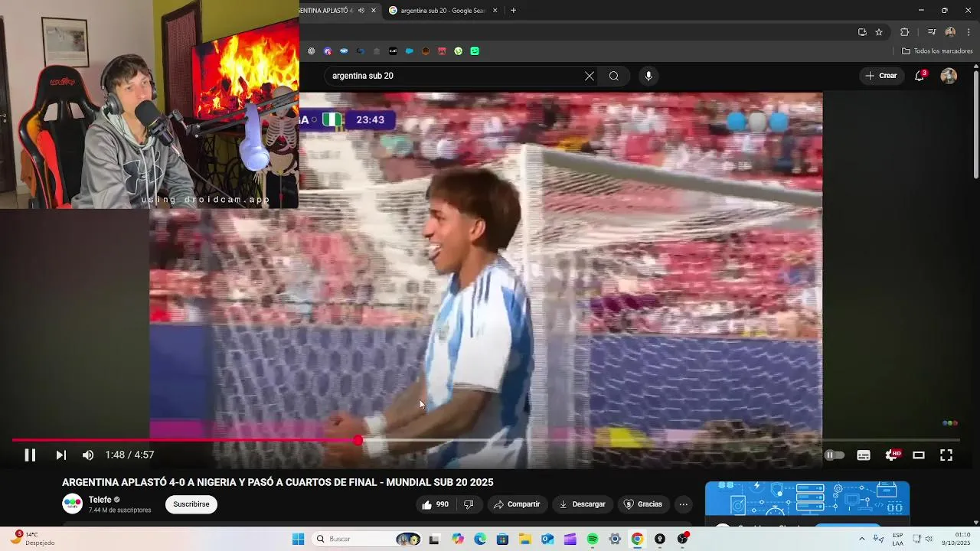Screen dimensions: 980x551
Task: Toggle subtitles in the video player
Action: tap(864, 455)
